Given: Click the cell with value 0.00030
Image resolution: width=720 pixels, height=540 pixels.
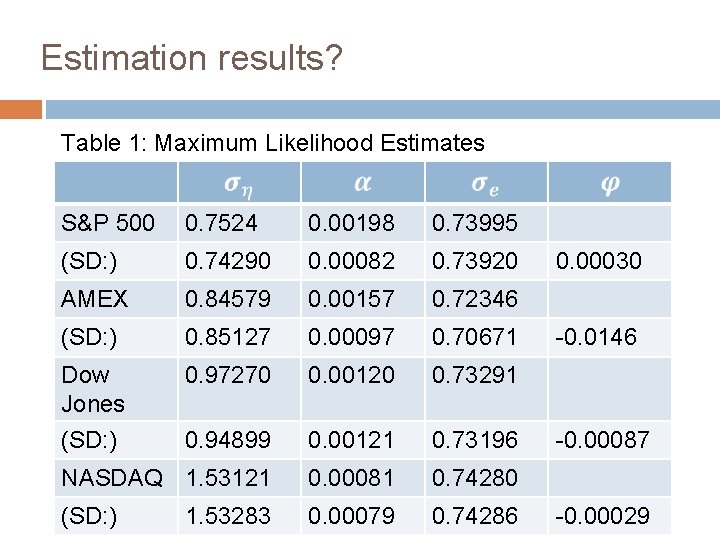Looking at the screenshot, I should [610, 261].
